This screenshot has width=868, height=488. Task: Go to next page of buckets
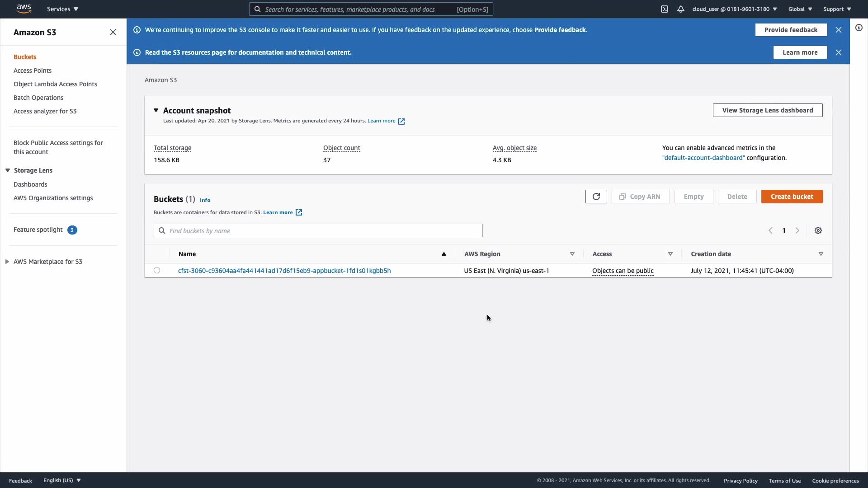point(797,230)
